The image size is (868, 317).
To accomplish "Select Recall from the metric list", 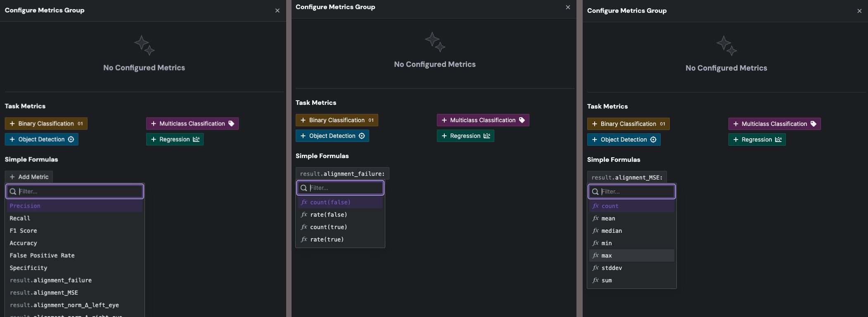I will tap(75, 218).
